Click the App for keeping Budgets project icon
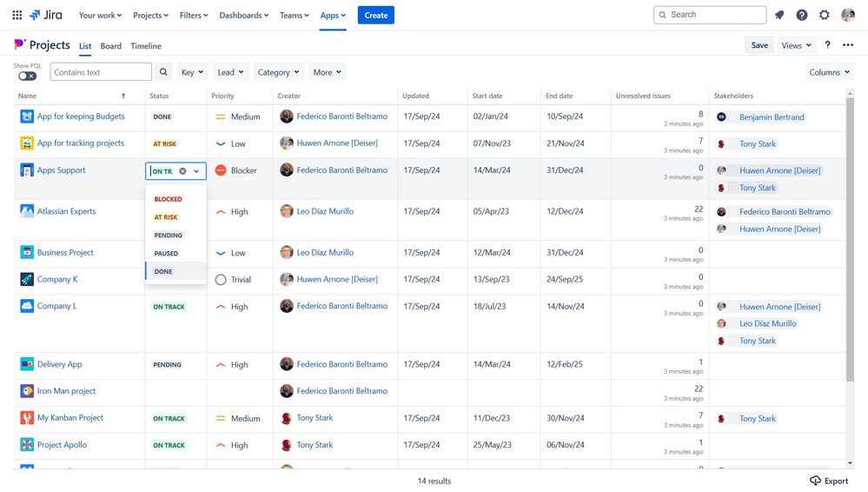This screenshot has width=868, height=492. (x=27, y=116)
